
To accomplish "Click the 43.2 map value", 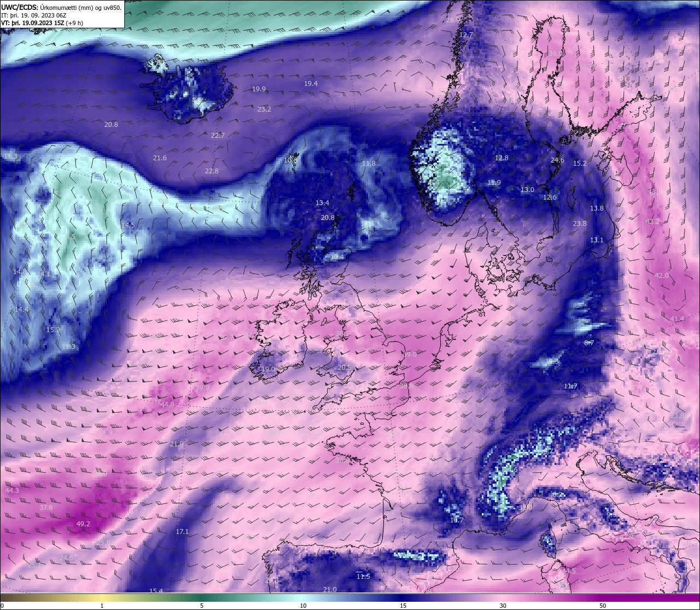I will click(x=653, y=221).
